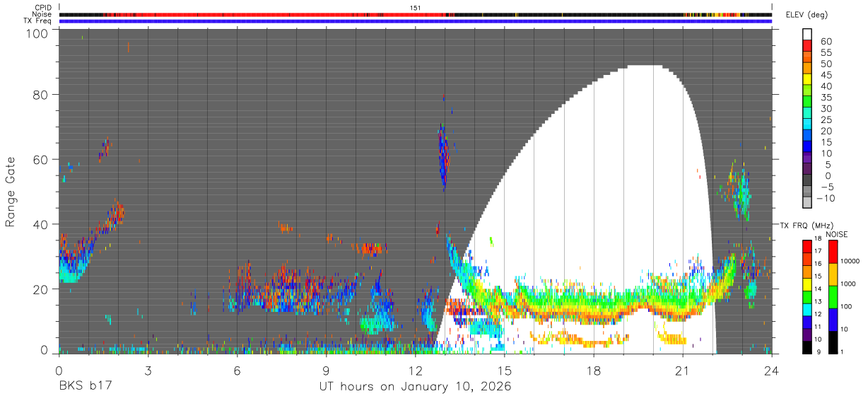This screenshot has height=401, width=868.
Task: Click the 1000 value on NOISE legend
Action: click(848, 284)
